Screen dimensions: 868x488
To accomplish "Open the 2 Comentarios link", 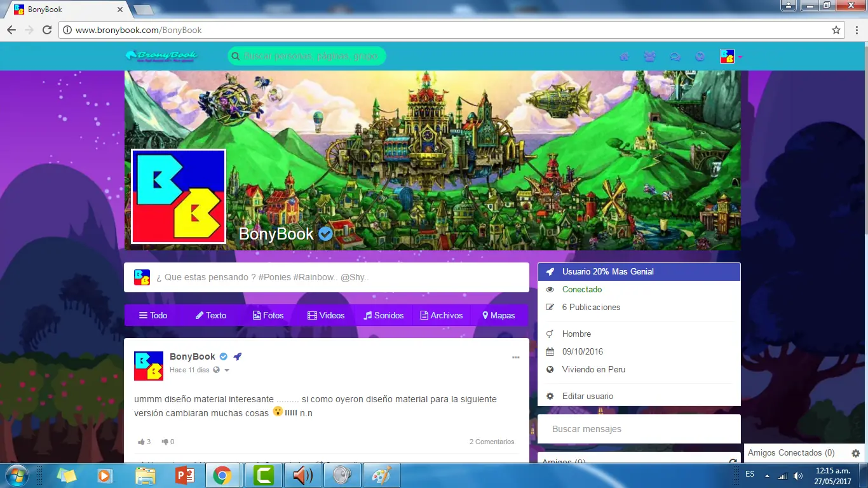I will [x=492, y=442].
